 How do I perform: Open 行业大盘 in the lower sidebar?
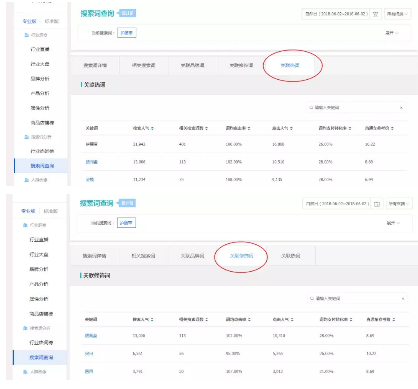(39, 254)
